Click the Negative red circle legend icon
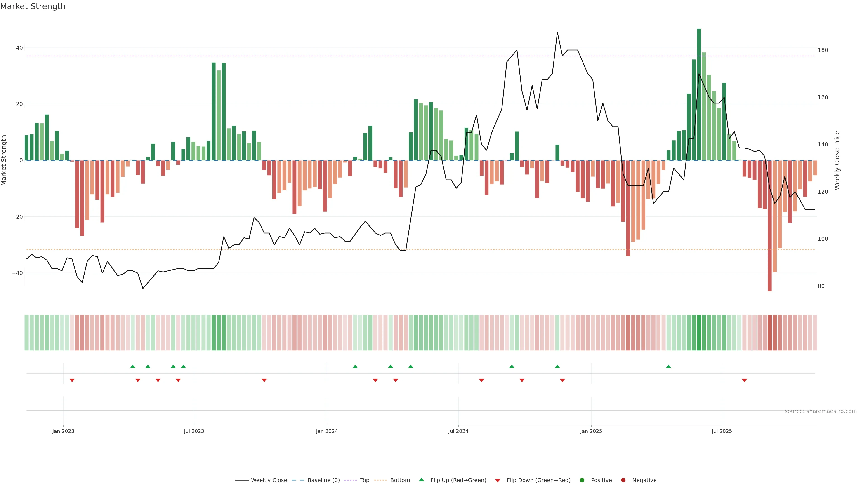 tap(623, 480)
